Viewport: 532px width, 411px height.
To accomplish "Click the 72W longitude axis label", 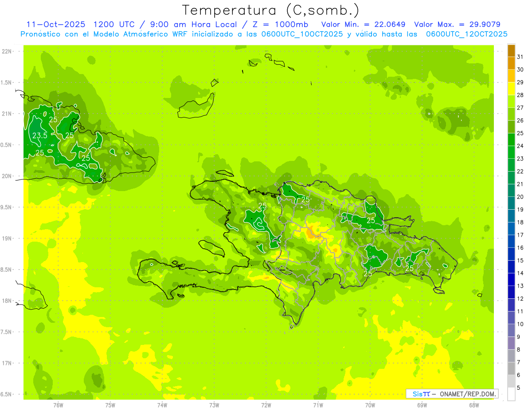I will tap(266, 405).
